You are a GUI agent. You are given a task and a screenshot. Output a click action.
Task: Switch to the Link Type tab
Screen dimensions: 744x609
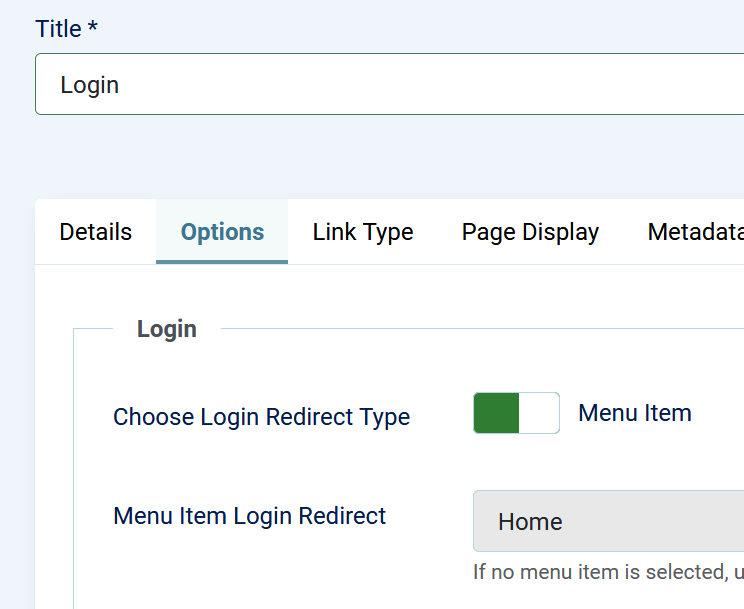363,232
